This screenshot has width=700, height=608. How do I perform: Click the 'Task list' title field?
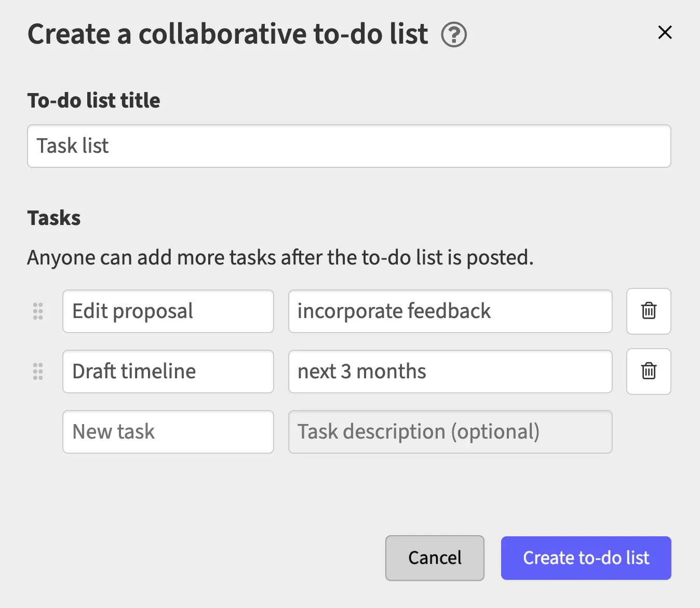(x=349, y=146)
